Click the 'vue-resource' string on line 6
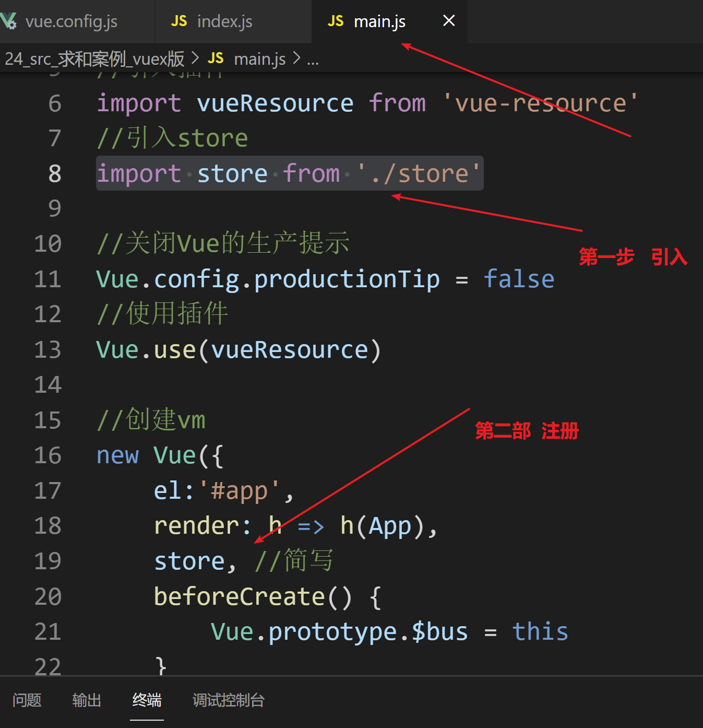The height and width of the screenshot is (728, 703). pyautogui.click(x=541, y=103)
